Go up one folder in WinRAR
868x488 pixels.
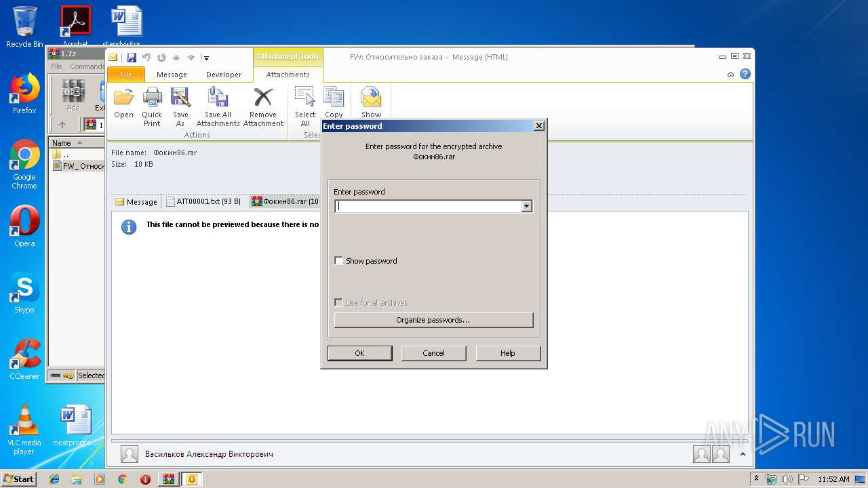(62, 125)
